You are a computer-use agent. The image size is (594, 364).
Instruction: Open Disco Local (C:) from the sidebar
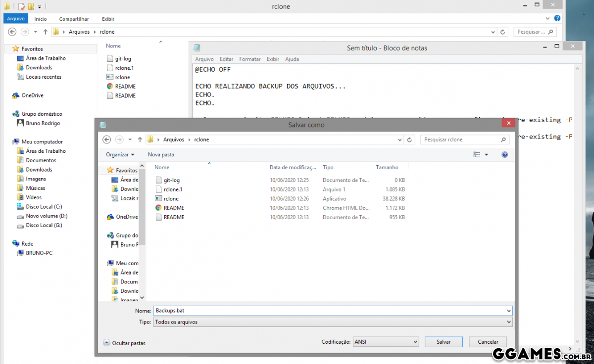tap(45, 206)
